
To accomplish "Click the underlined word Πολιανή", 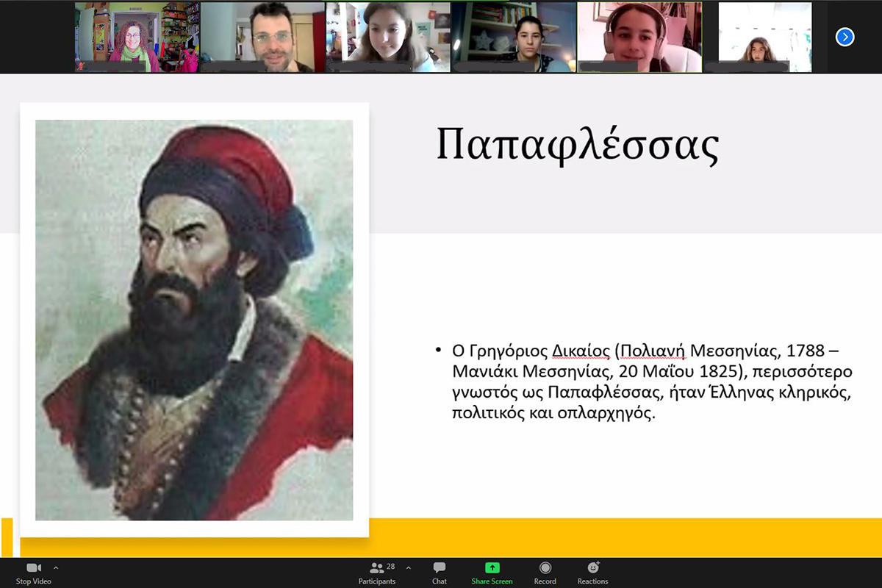I will pyautogui.click(x=653, y=351).
